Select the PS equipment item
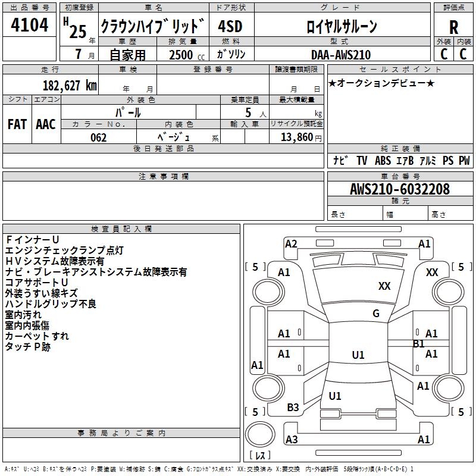Screen dimensions: 476x476 click(x=448, y=160)
